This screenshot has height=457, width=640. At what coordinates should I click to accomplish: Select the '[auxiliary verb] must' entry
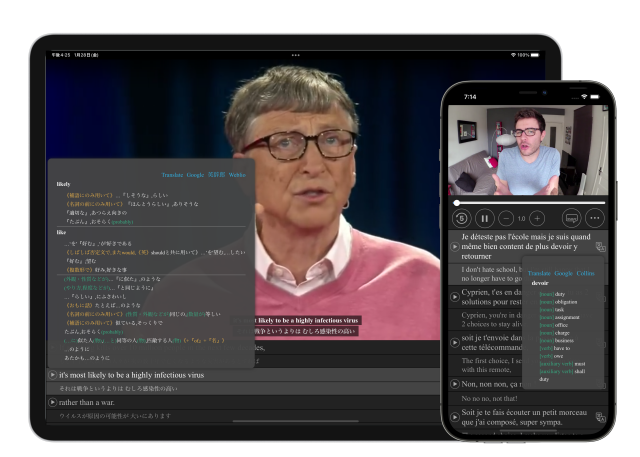[x=562, y=364]
